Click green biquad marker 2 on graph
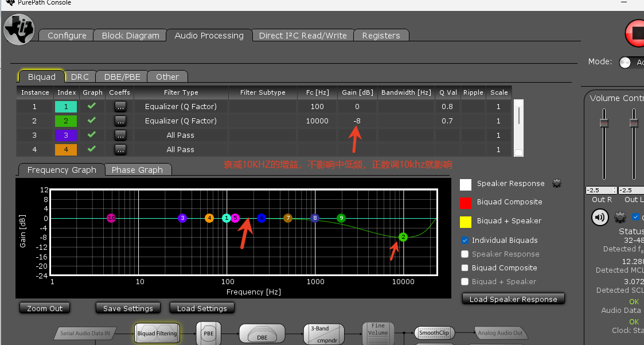The image size is (644, 345). (403, 237)
